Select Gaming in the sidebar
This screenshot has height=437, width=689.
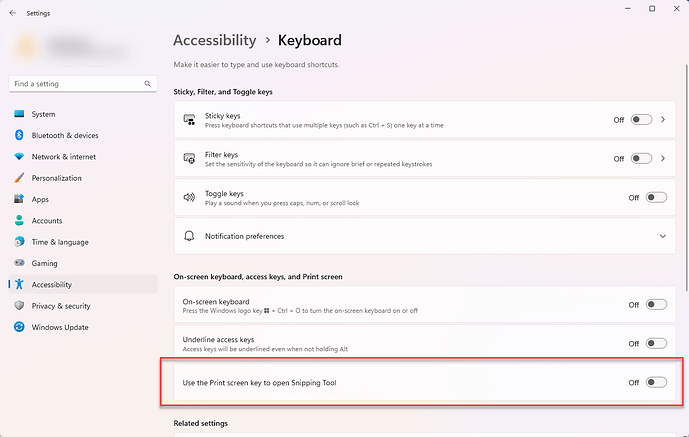click(44, 263)
